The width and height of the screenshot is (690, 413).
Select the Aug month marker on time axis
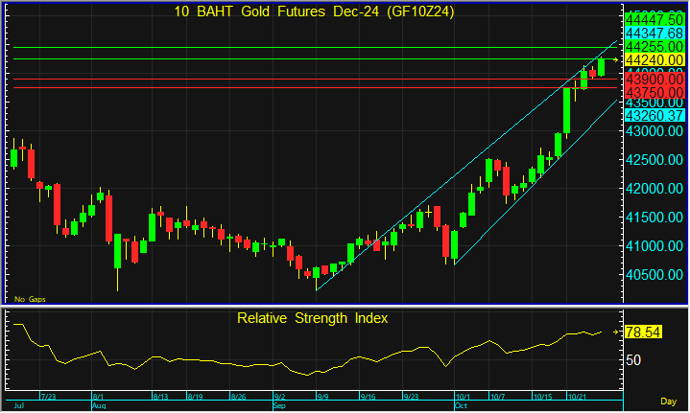click(98, 407)
